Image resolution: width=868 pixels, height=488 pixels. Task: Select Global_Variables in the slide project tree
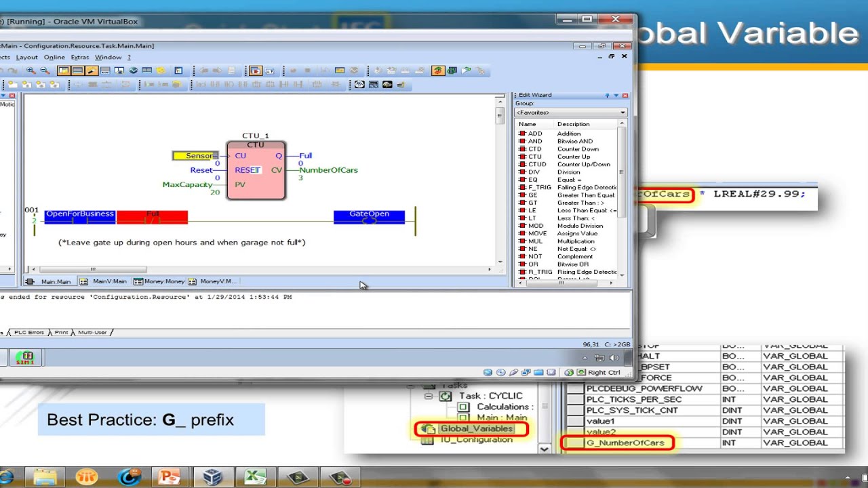tap(476, 428)
